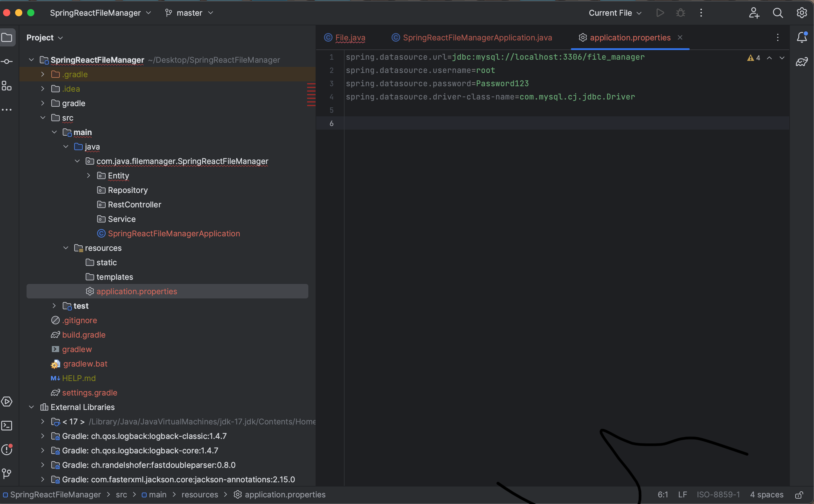Jump to next warning with down arrow
This screenshot has width=814, height=504.
[782, 58]
